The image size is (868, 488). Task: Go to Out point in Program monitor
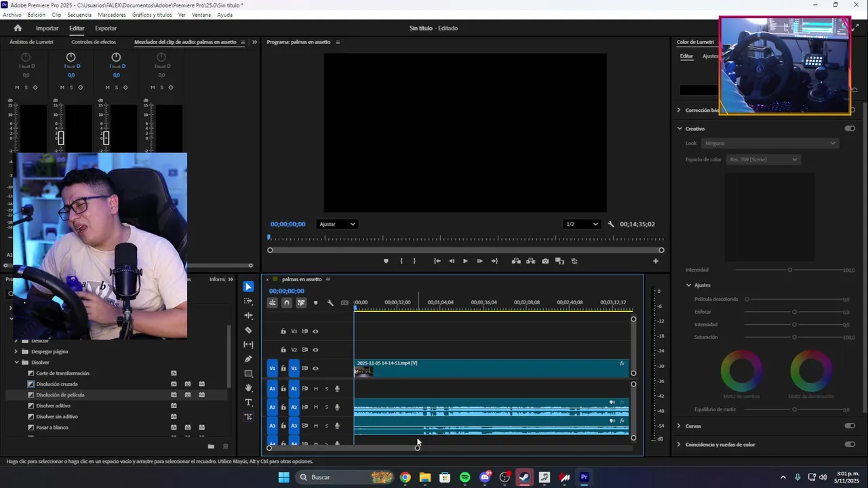click(494, 261)
